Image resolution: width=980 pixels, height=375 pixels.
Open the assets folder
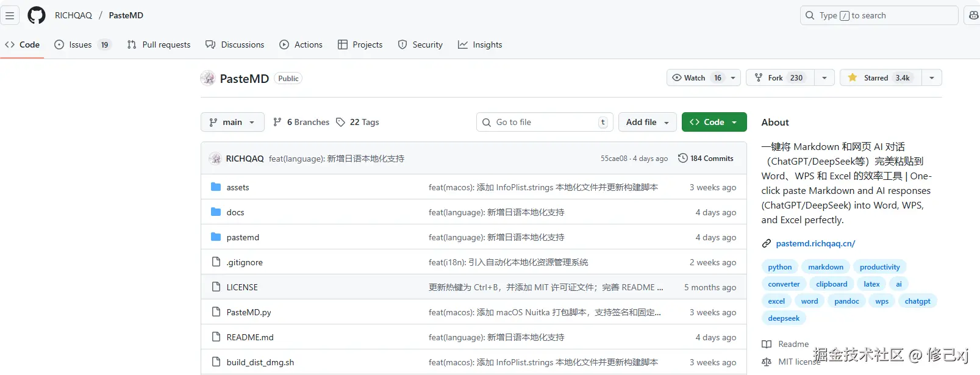[x=237, y=187]
